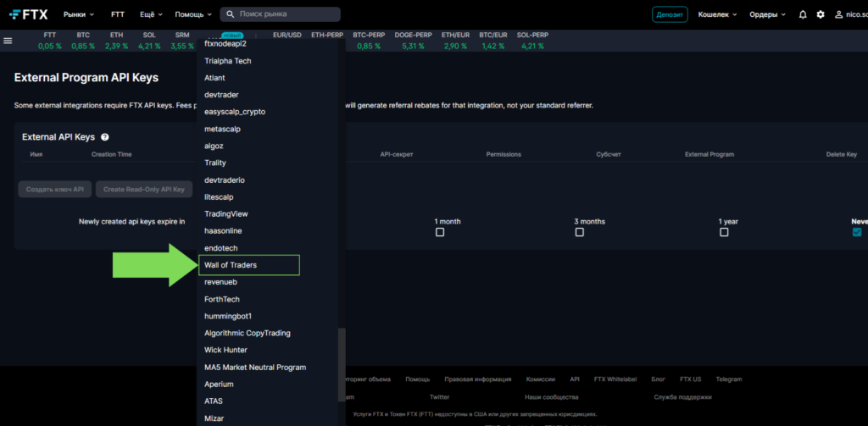Select the BTC-PERP ticker in market bar
Viewport: 868px width, 426px height.
point(369,40)
